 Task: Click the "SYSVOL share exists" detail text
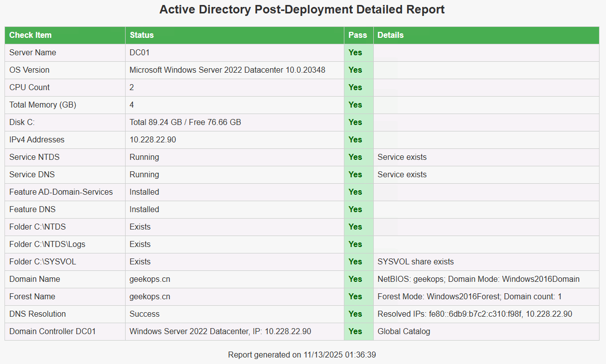(x=416, y=261)
